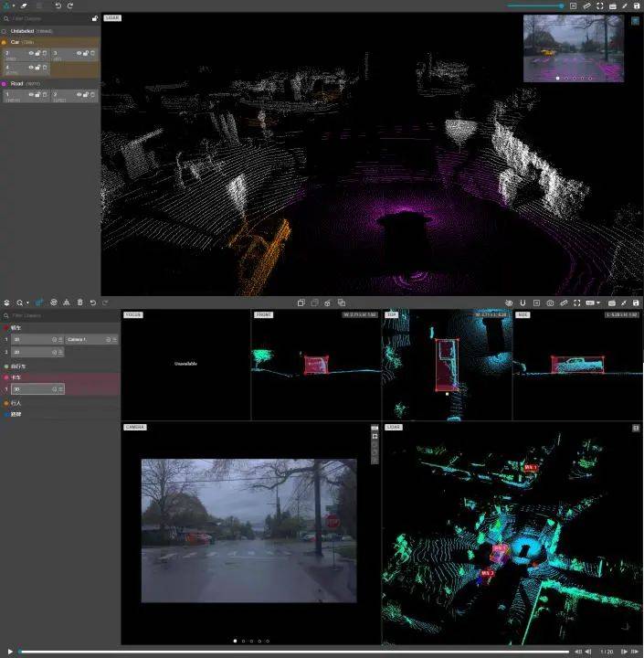The width and height of the screenshot is (644, 658).
Task: Open the keyboard shortcuts icon in top toolbar
Action: coord(612,5)
